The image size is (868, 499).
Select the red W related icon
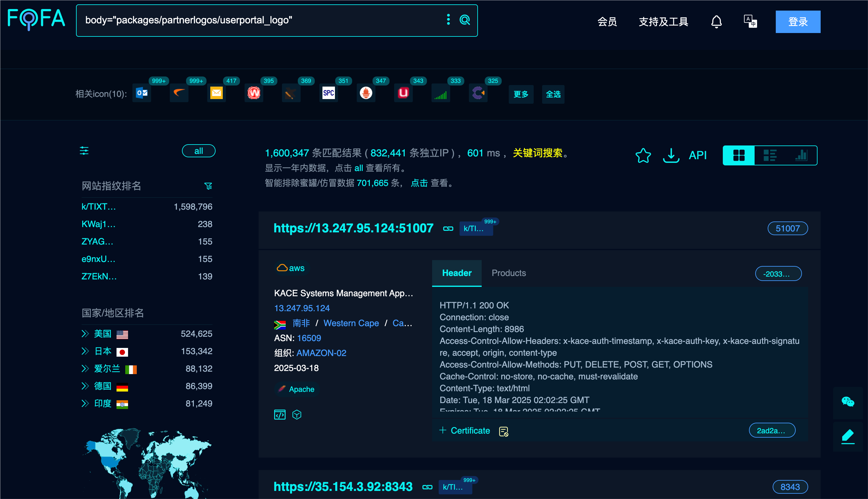click(254, 93)
